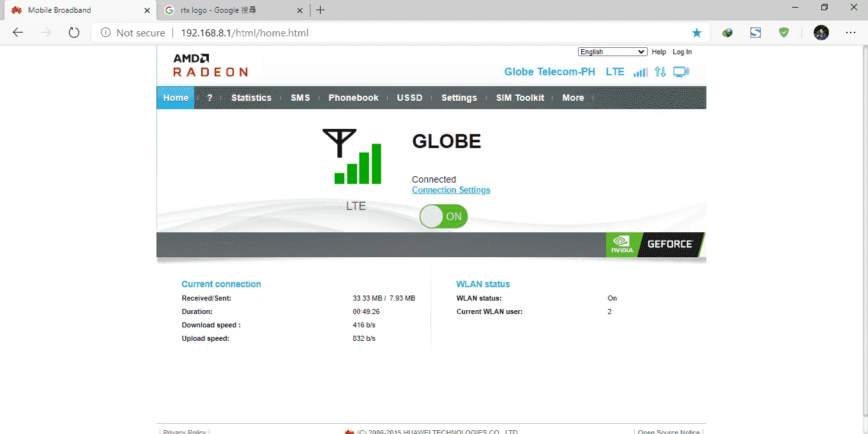Click the duration value 00:49:26

pos(366,311)
